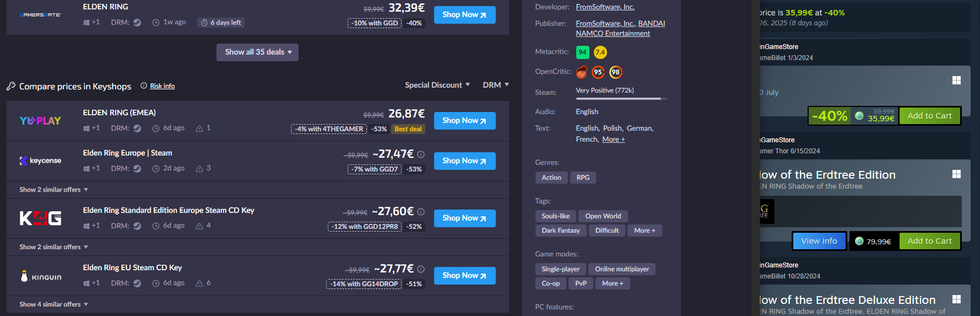Click the Windows platform icon in -40% Steam card
The height and width of the screenshot is (316, 980).
pos(956,81)
